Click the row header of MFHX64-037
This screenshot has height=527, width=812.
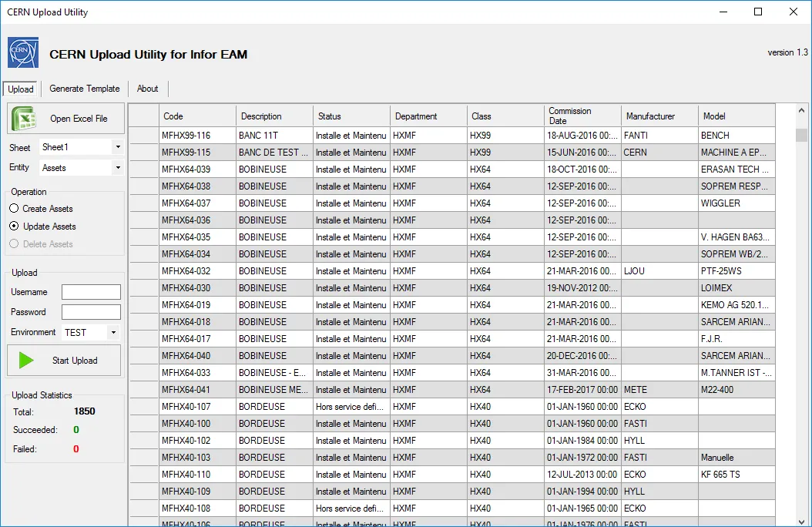click(x=143, y=203)
